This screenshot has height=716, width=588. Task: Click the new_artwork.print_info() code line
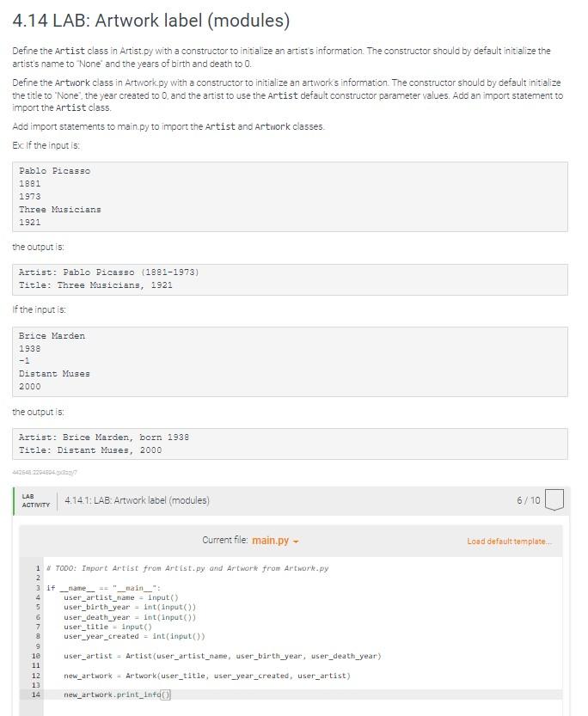(118, 694)
